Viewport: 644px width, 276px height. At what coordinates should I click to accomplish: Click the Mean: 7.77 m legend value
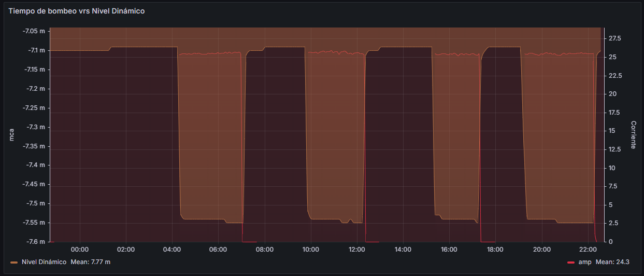coord(90,262)
